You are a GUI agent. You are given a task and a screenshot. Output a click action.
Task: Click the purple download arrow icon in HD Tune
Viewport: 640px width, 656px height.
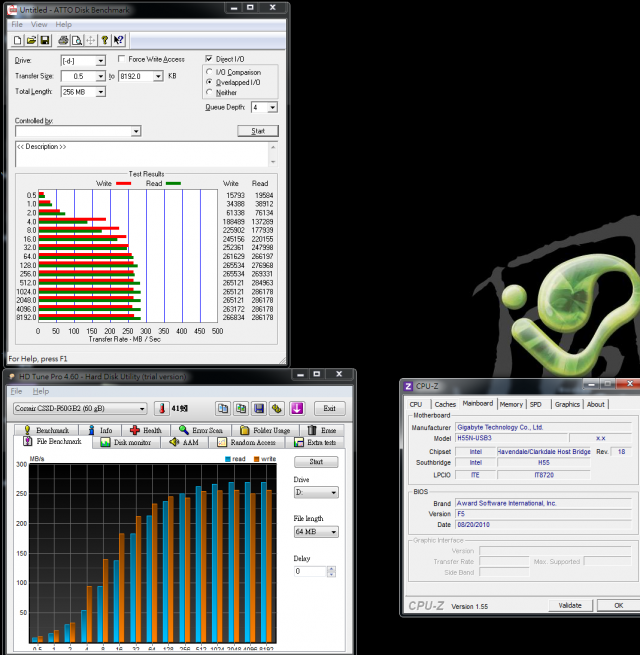pos(297,408)
